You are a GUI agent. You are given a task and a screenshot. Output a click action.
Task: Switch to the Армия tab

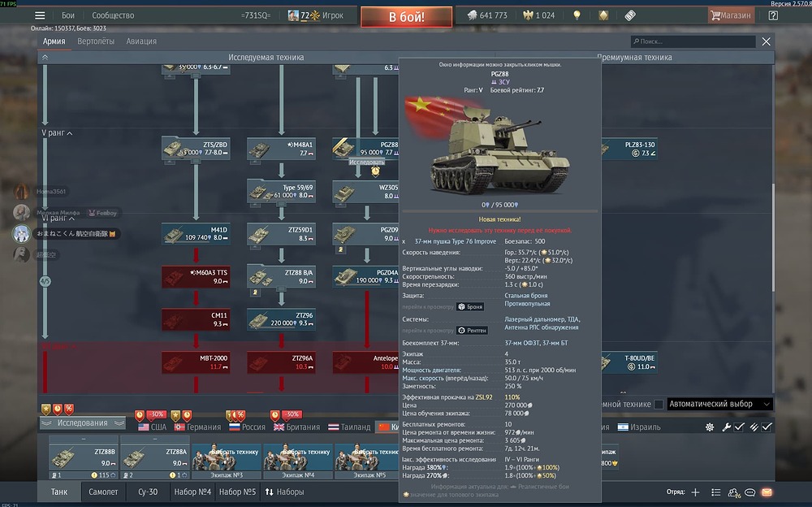(x=54, y=41)
